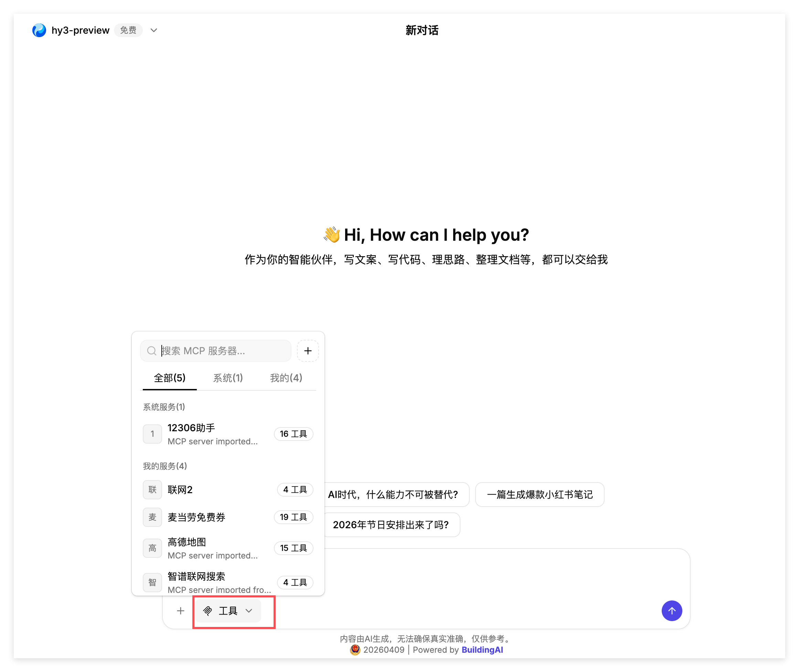The height and width of the screenshot is (672, 799).
Task: Click the MCP server imported description under 12306助手
Action: click(213, 441)
